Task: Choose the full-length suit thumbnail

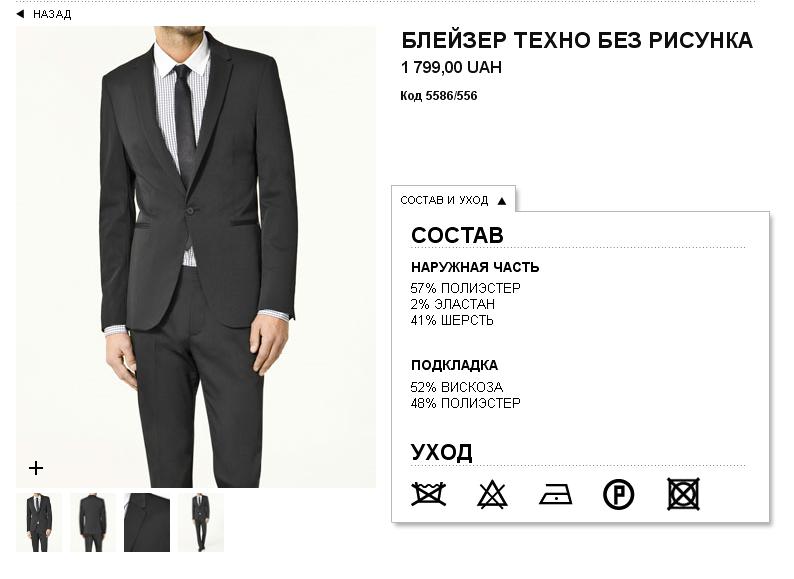Action: [x=200, y=522]
